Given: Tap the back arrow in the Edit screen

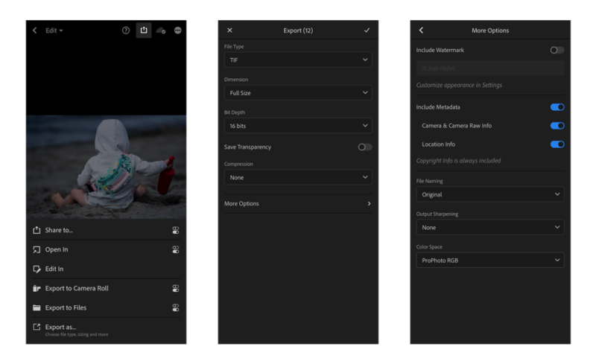Looking at the screenshot, I should 34,31.
